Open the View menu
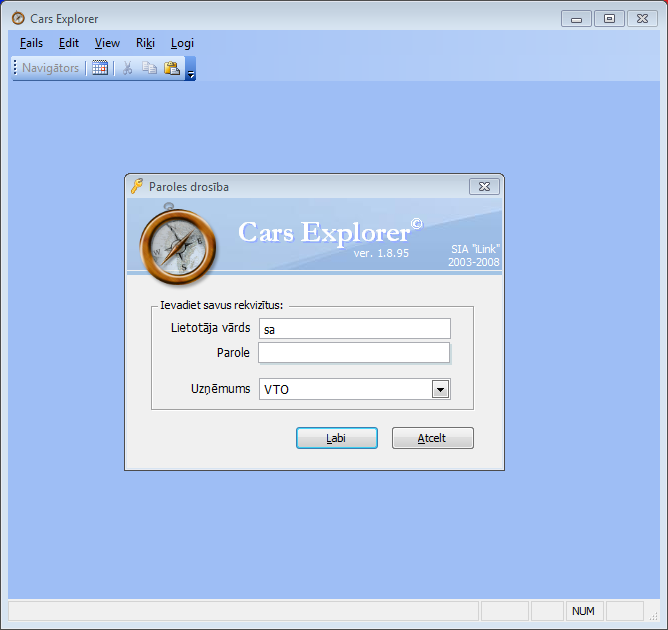This screenshot has width=668, height=630. [107, 43]
